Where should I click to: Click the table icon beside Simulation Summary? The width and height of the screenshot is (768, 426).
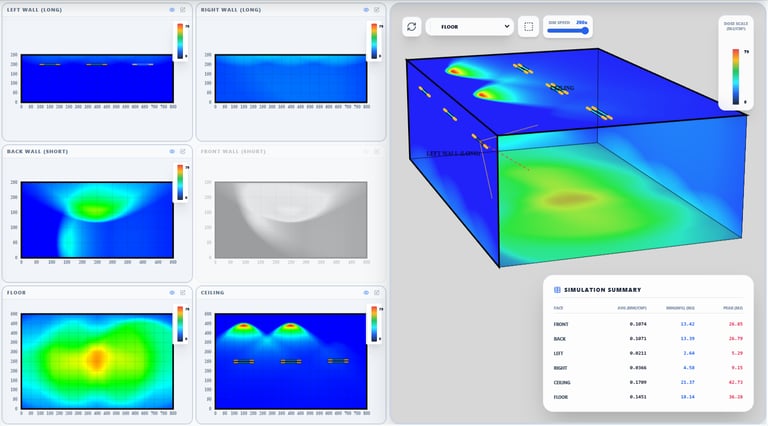coord(557,290)
